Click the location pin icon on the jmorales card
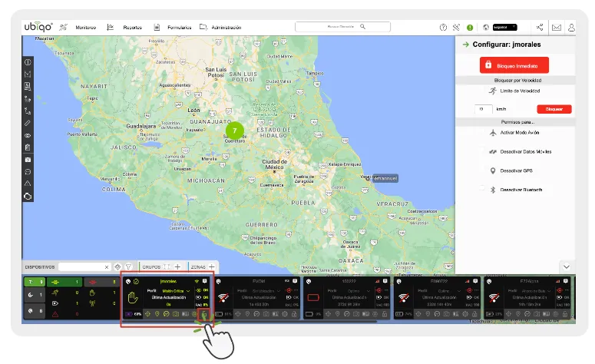The image size is (595, 364). click(x=157, y=314)
